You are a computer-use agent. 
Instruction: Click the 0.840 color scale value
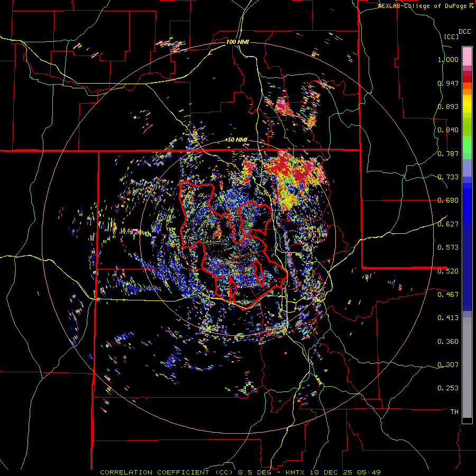[448, 130]
